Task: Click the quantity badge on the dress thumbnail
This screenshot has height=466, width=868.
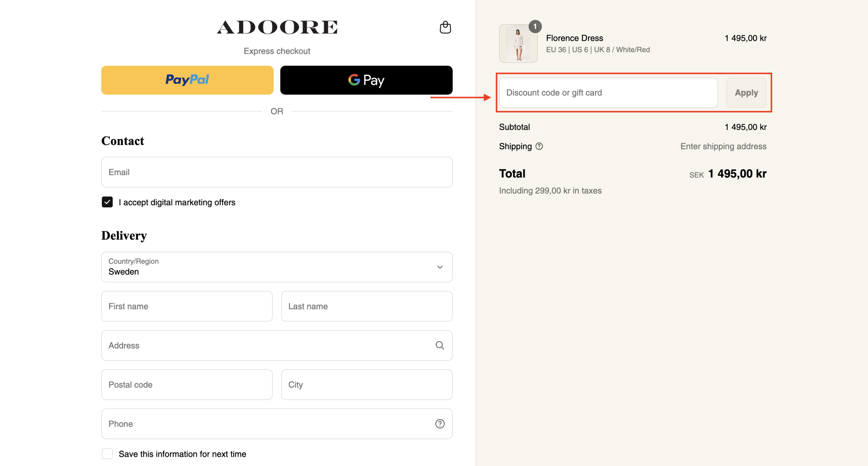Action: click(x=535, y=26)
